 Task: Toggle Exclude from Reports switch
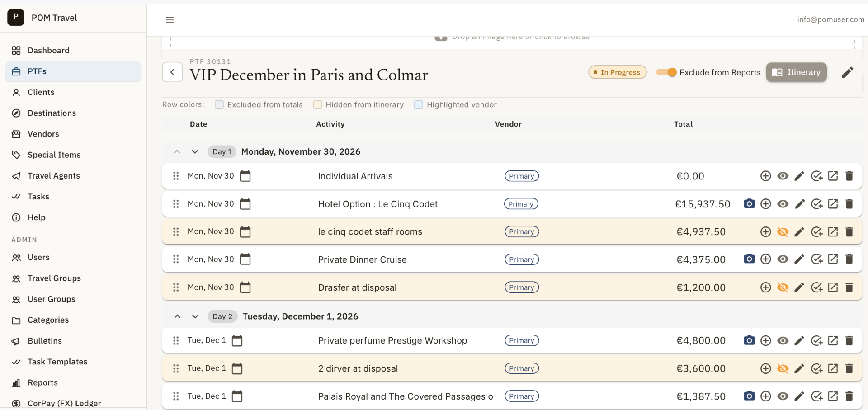(x=666, y=72)
